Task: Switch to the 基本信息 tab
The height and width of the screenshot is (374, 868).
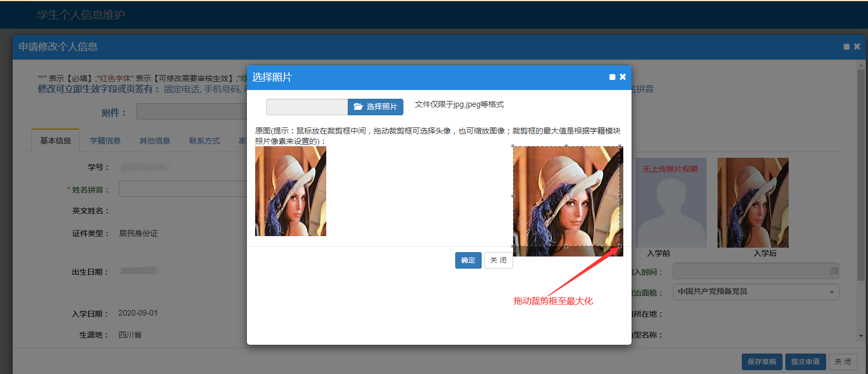Action: pos(56,141)
